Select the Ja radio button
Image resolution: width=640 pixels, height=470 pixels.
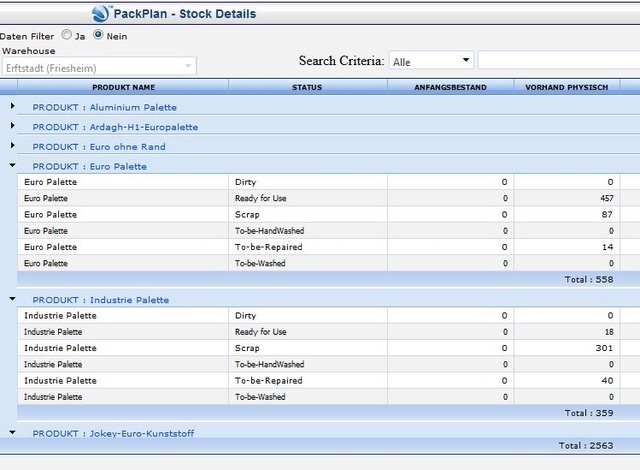pyautogui.click(x=67, y=35)
